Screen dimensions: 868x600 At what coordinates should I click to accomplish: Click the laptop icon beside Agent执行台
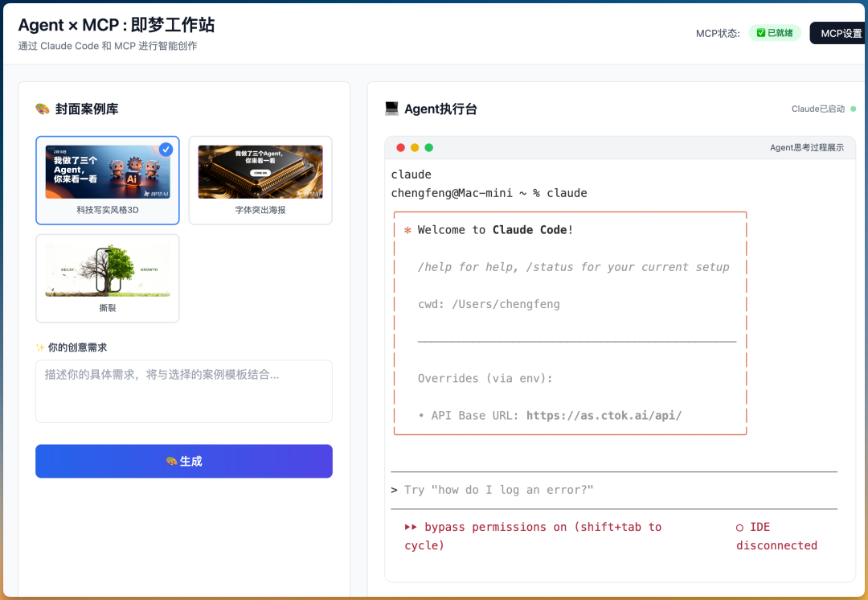(x=391, y=109)
